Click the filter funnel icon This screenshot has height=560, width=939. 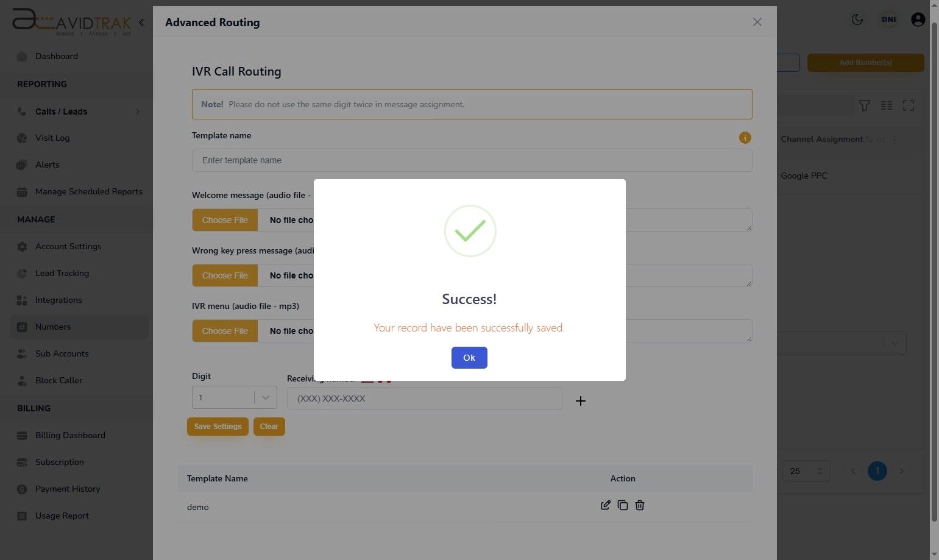pyautogui.click(x=864, y=105)
